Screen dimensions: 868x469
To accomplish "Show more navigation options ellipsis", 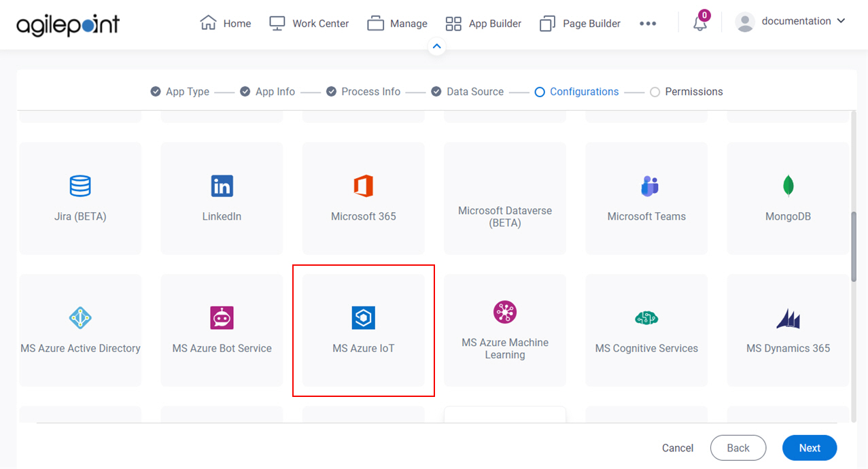I will pos(648,24).
